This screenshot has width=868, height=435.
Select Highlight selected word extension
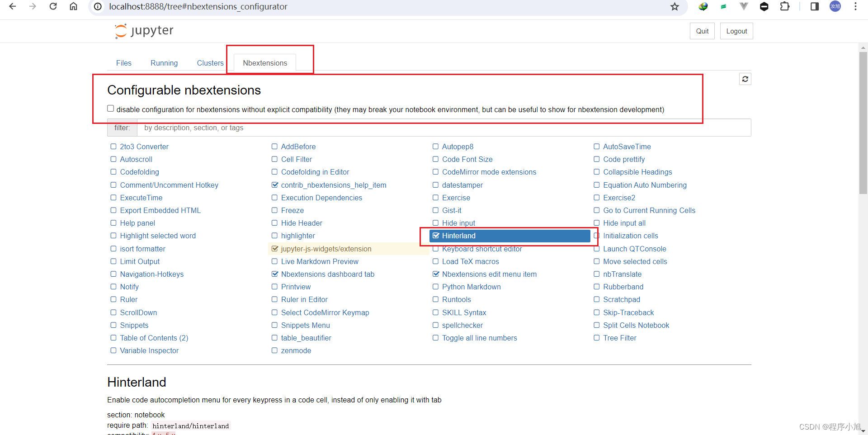coord(158,236)
